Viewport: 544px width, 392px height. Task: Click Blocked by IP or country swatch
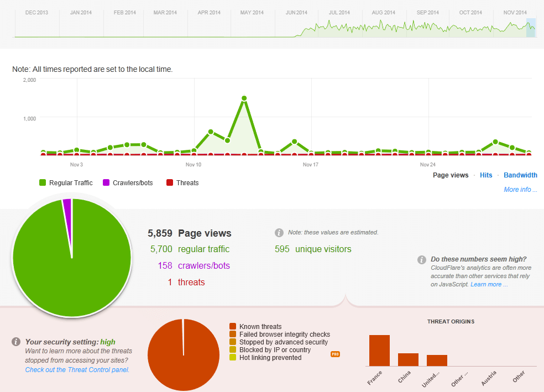[233, 349]
